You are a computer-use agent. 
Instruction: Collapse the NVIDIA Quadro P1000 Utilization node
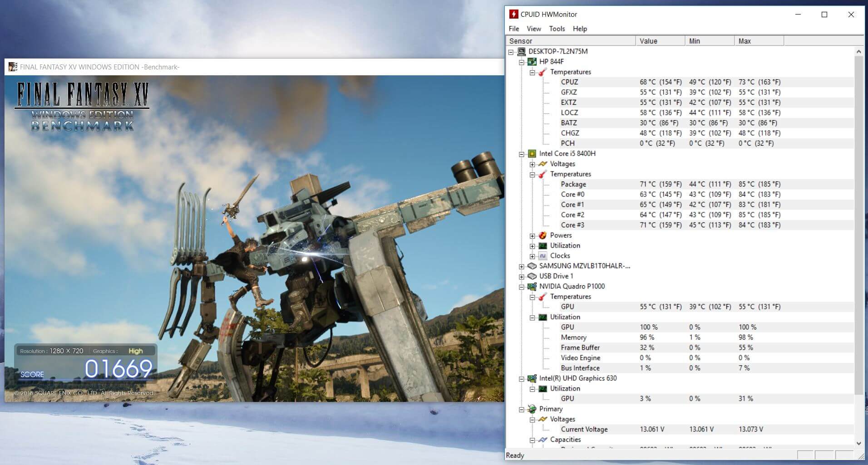tap(533, 318)
